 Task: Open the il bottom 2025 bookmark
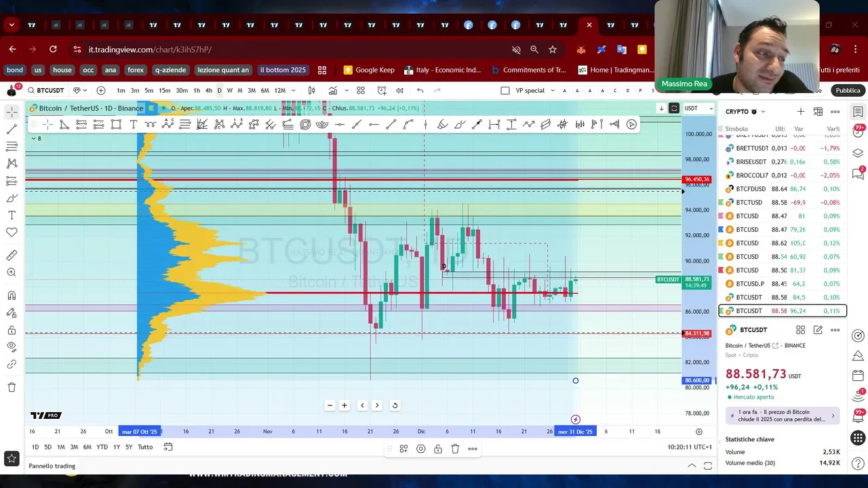coord(283,70)
